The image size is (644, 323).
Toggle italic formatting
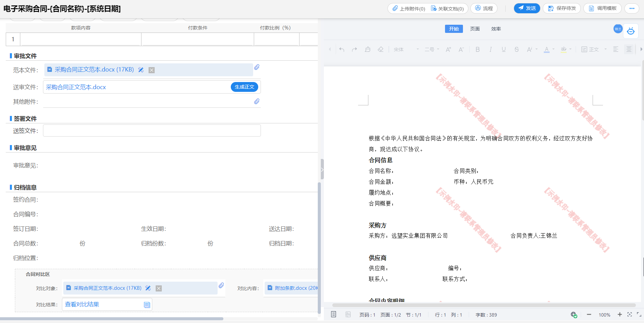click(490, 49)
